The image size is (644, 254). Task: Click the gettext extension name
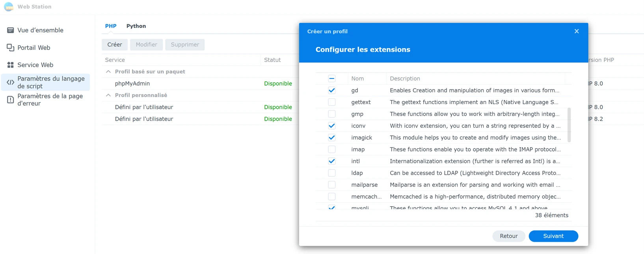click(x=361, y=102)
